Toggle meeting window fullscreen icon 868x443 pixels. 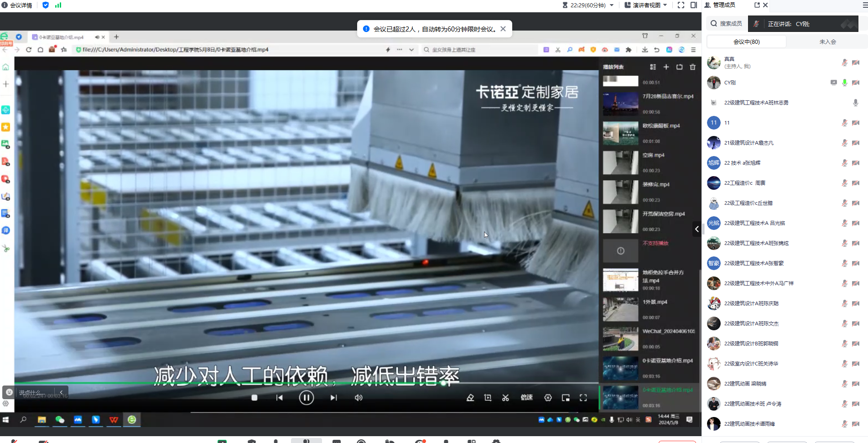[681, 5]
